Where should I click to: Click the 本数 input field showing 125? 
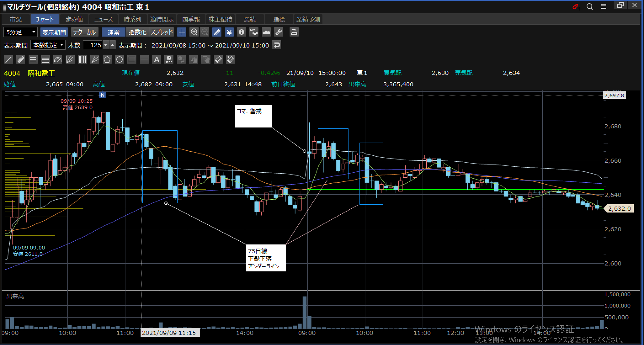pyautogui.click(x=93, y=45)
